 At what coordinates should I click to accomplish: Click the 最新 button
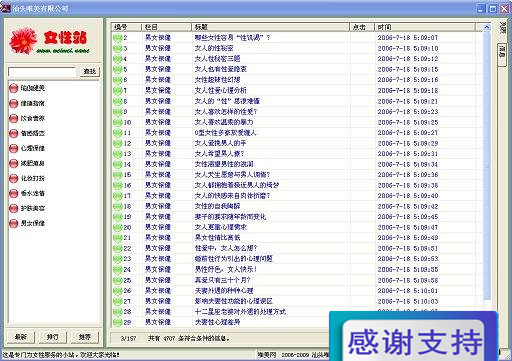21,337
